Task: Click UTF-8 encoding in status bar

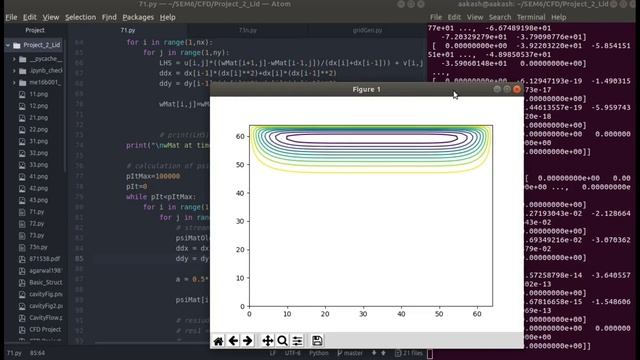Action: (293, 353)
